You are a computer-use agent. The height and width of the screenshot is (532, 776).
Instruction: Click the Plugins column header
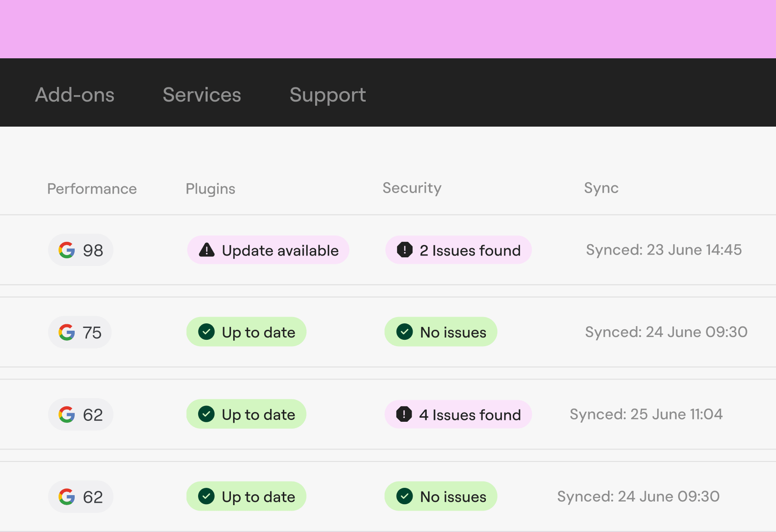click(210, 189)
